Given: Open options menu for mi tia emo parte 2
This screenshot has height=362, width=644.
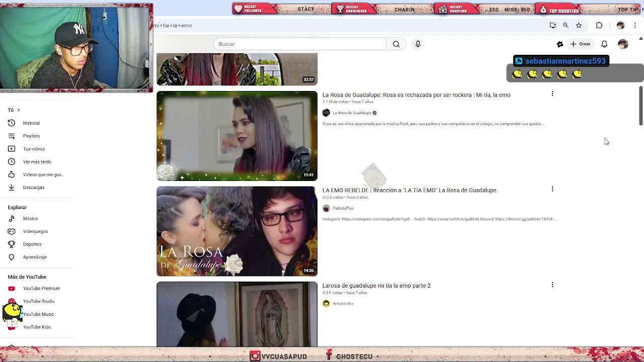Looking at the screenshot, I should [x=552, y=285].
